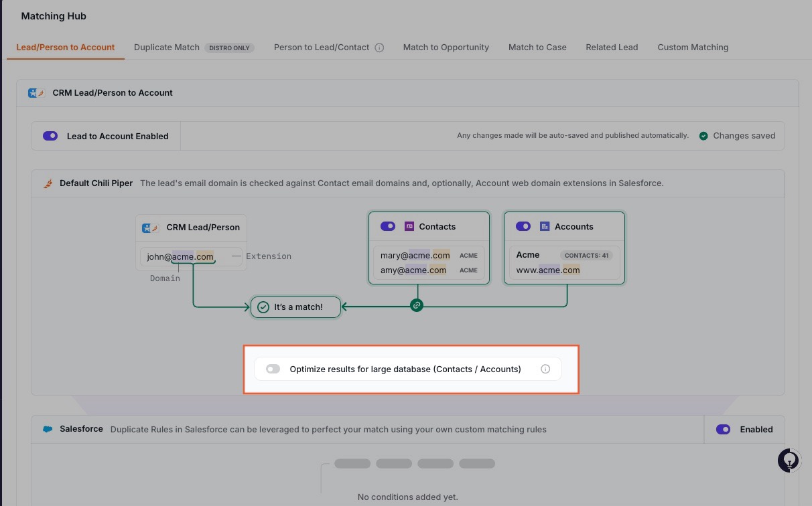Screen dimensions: 812x506
Task: Click the blue Accounts building icon
Action: coord(545,226)
